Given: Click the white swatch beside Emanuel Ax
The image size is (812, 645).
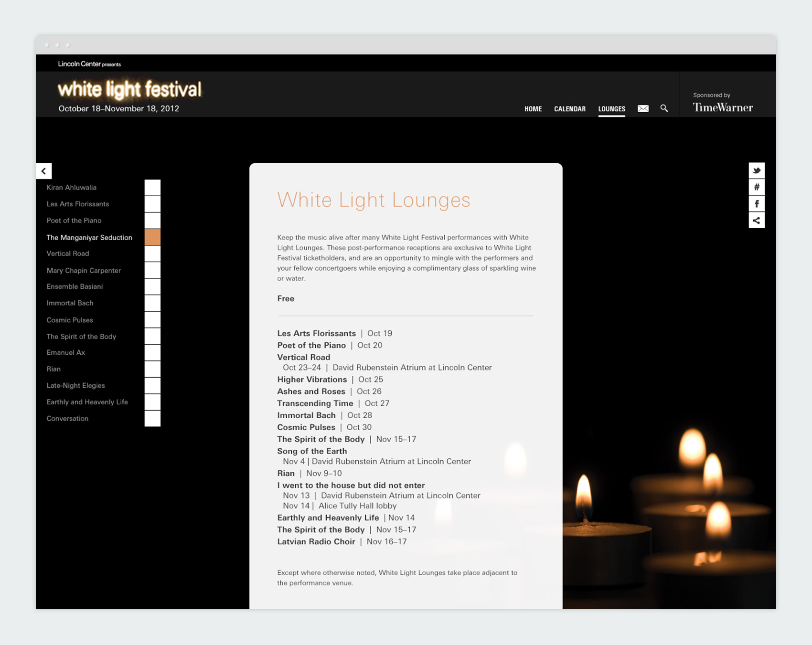Looking at the screenshot, I should click(x=152, y=352).
